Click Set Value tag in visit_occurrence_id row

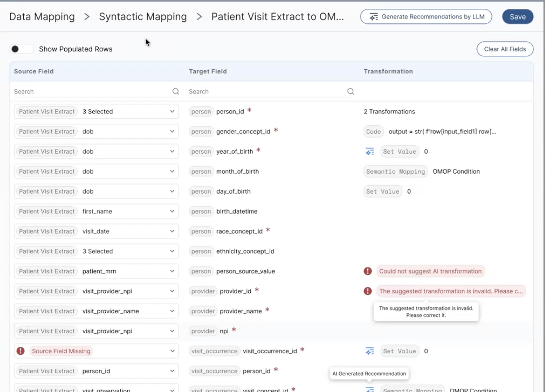(399, 351)
